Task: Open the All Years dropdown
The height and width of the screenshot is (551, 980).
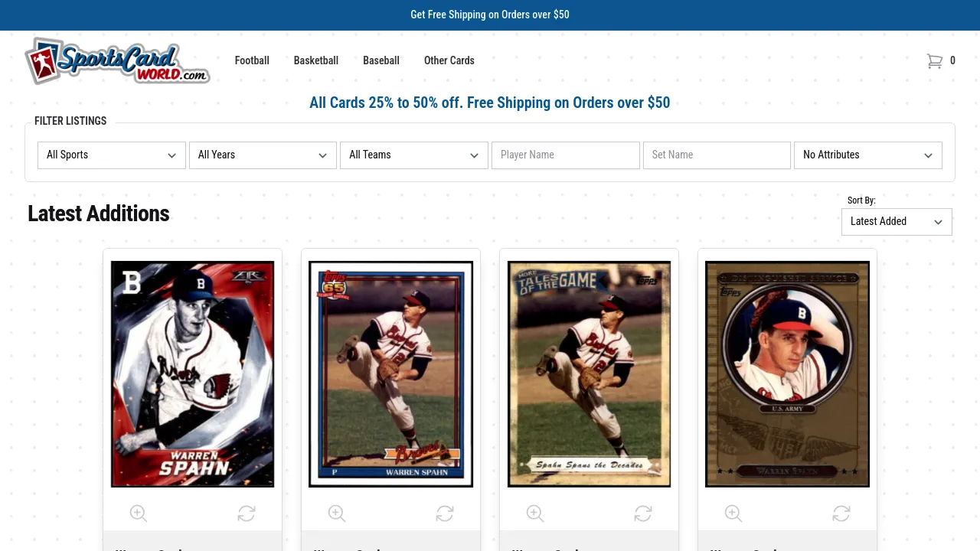Action: click(x=263, y=155)
